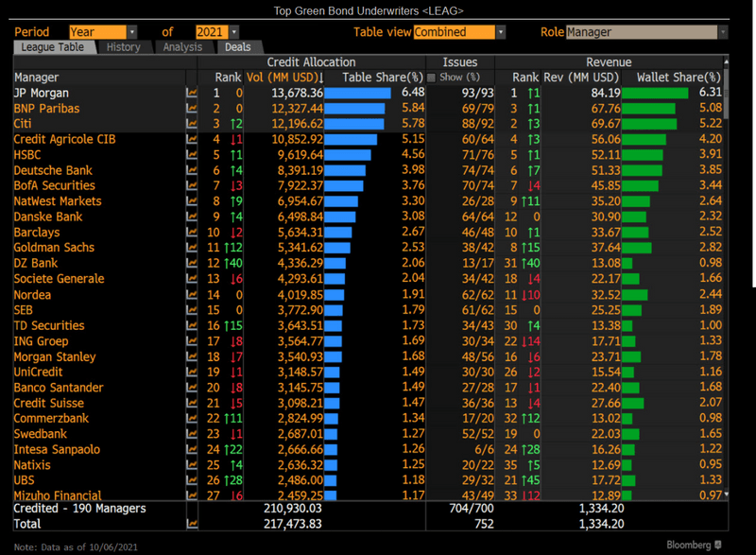Viewport: 756px width, 555px height.
Task: Open the Manager role field
Action: [x=642, y=32]
